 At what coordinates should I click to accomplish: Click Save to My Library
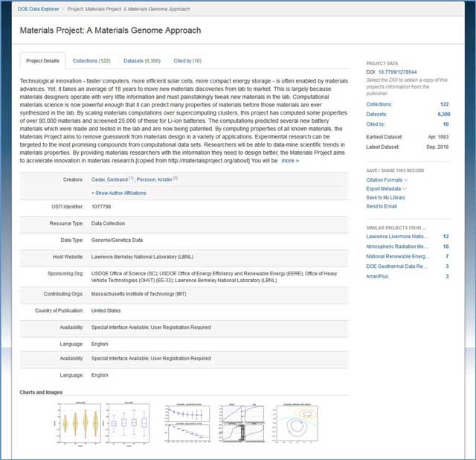(x=385, y=197)
